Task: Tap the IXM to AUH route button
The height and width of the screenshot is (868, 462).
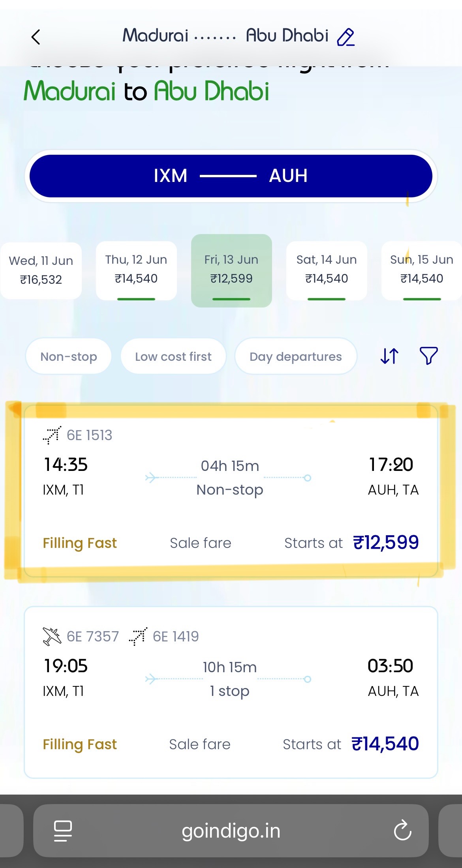Action: [x=231, y=176]
